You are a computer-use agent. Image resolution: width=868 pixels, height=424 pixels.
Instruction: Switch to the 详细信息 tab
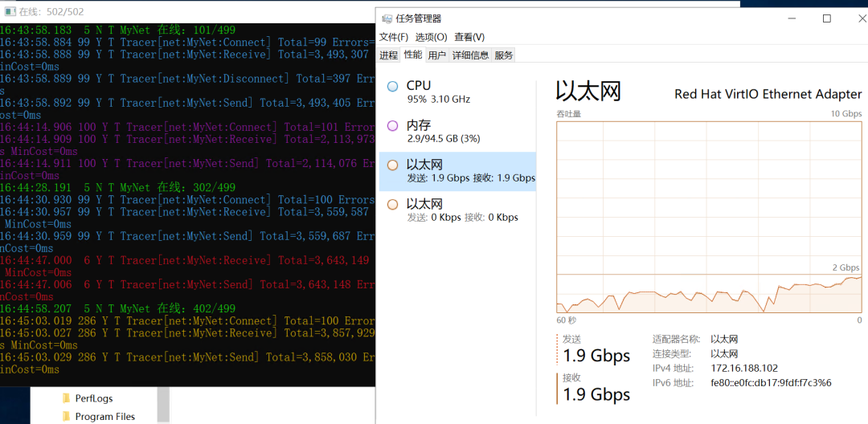[470, 55]
